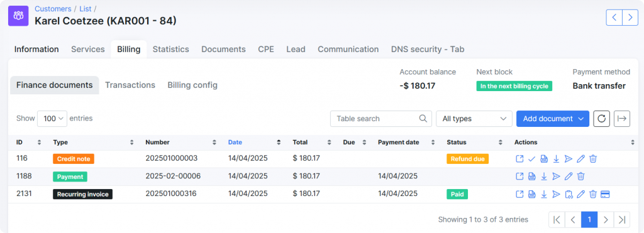Open the All types filter dropdown

pos(474,119)
